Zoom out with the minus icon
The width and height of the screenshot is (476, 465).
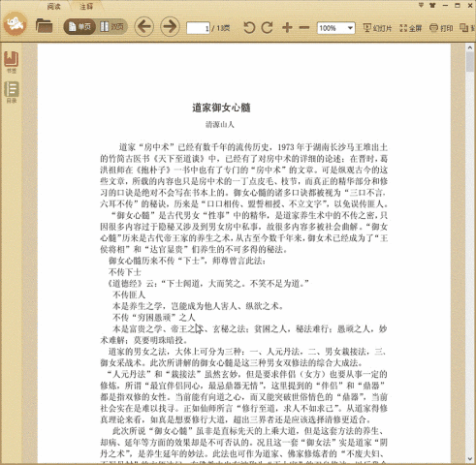(x=304, y=28)
